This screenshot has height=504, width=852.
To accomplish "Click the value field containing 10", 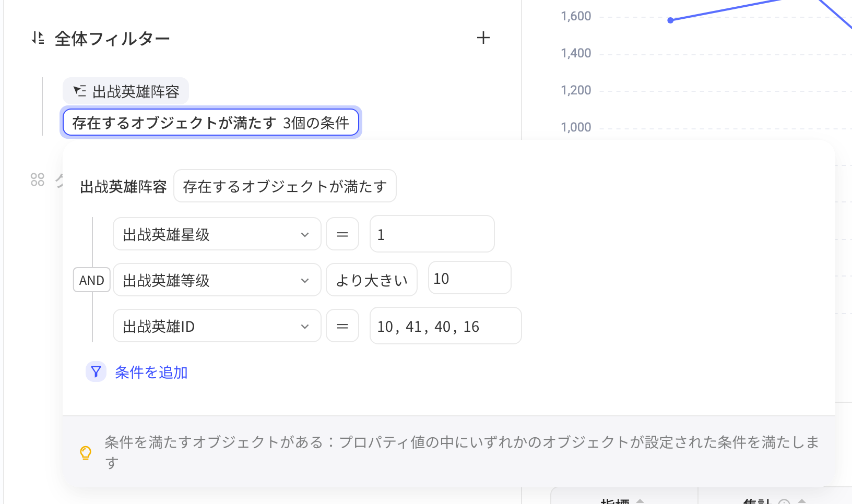I will point(470,278).
